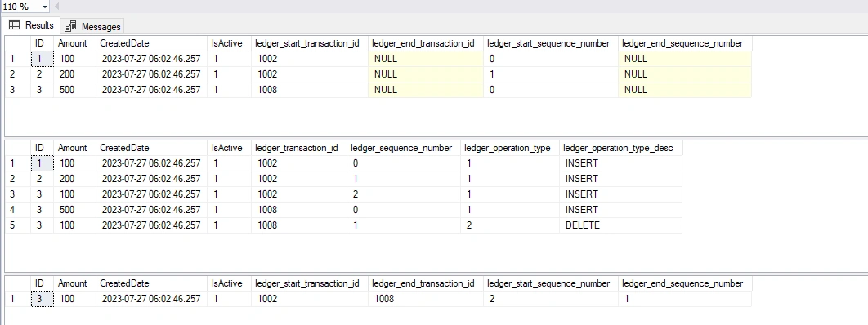The width and height of the screenshot is (868, 325).
Task: Select ledger_sequence_number 2 in the INSERT row
Action: click(x=404, y=194)
